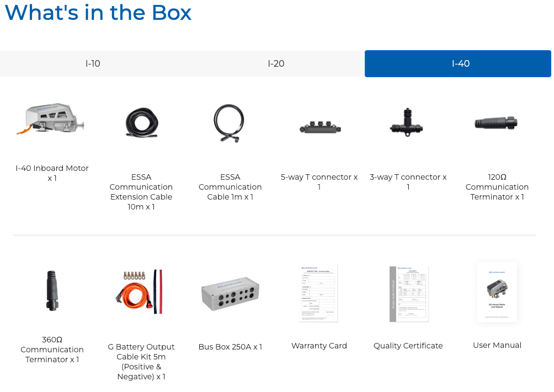Click the 360Ω terminator image
Viewport: 554px width, 392px height.
(x=52, y=291)
